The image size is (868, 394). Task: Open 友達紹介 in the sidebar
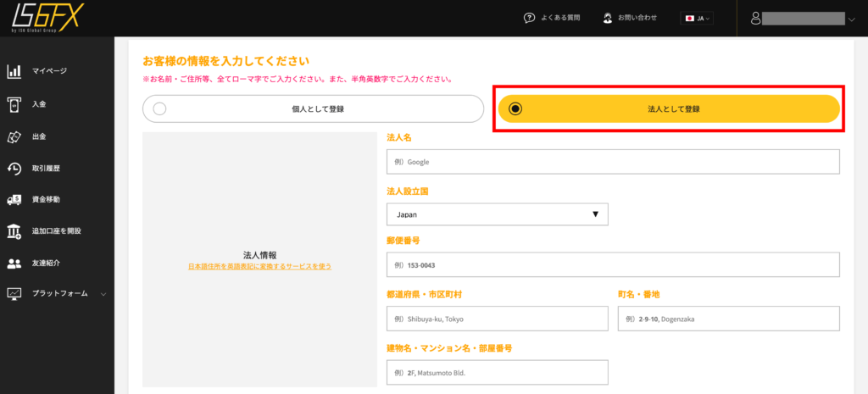click(x=46, y=264)
